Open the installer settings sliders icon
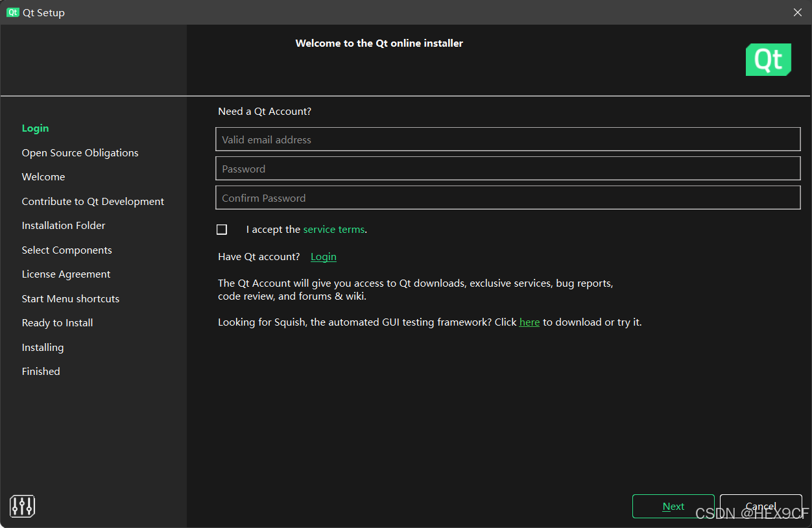This screenshot has width=812, height=528. 23,506
